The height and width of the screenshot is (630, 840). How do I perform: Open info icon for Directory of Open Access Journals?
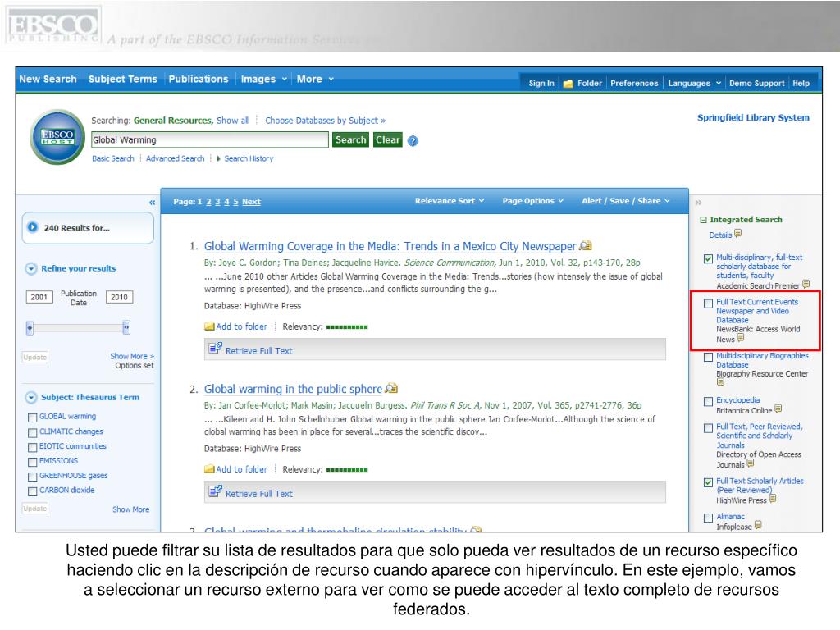750,463
